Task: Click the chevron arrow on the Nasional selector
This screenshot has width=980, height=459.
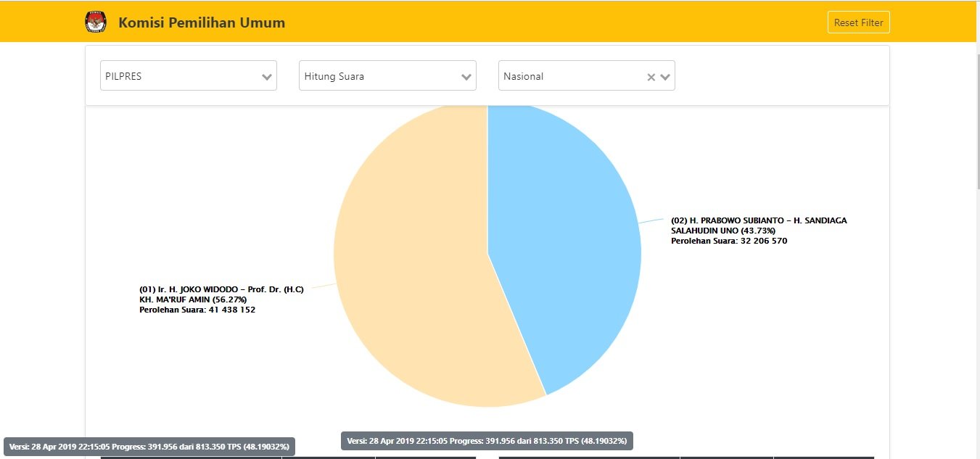Action: (665, 77)
